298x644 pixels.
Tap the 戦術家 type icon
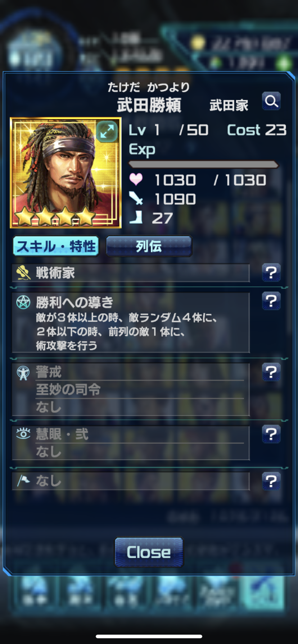click(x=24, y=273)
